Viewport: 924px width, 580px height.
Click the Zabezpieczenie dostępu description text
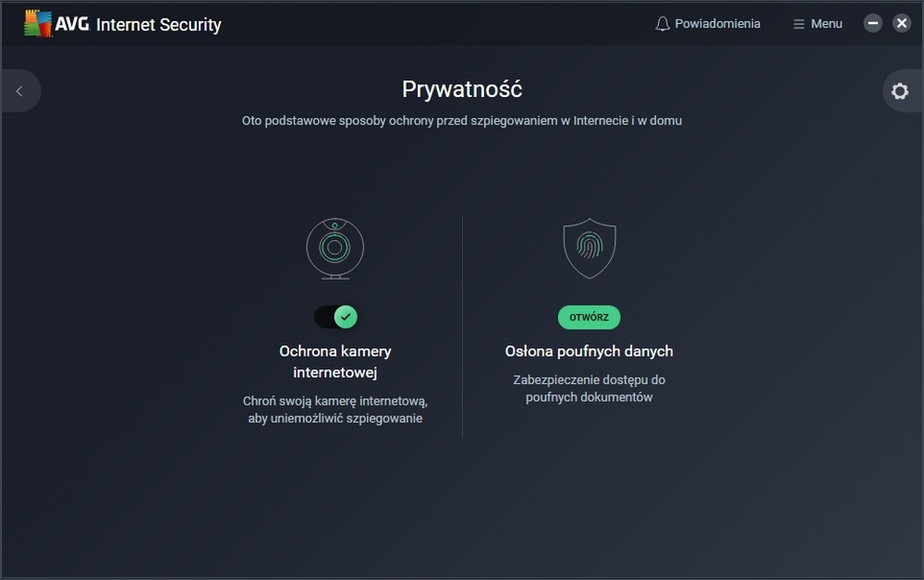589,388
